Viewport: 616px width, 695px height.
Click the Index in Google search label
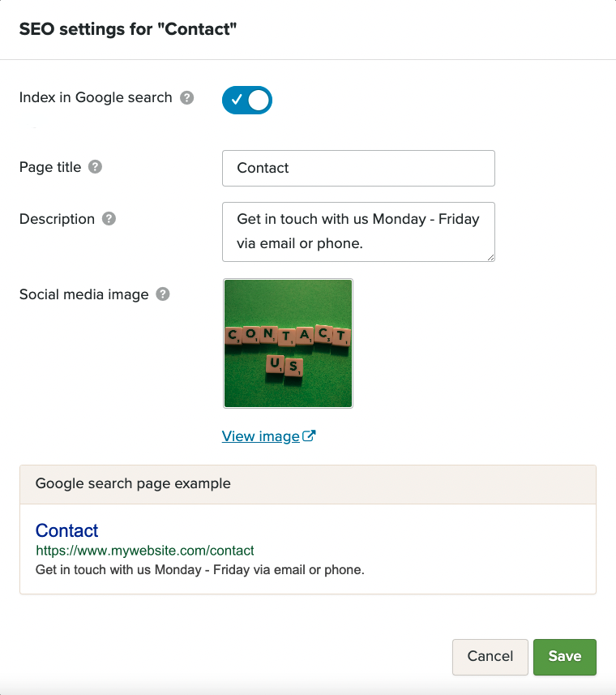(x=96, y=98)
